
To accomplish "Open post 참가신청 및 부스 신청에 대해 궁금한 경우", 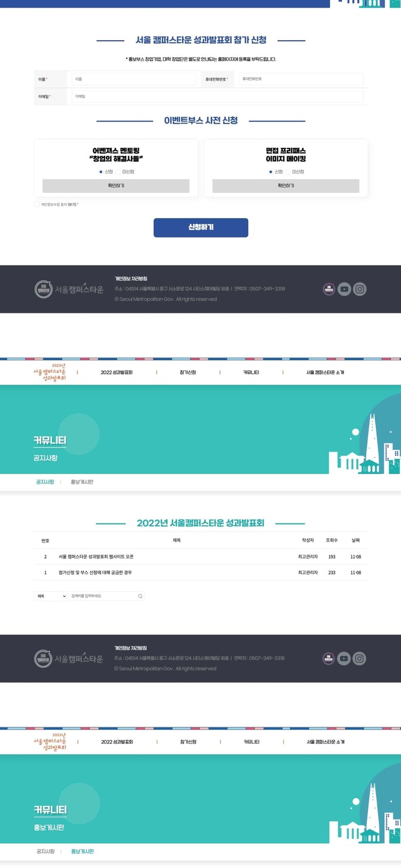I will 95,572.
